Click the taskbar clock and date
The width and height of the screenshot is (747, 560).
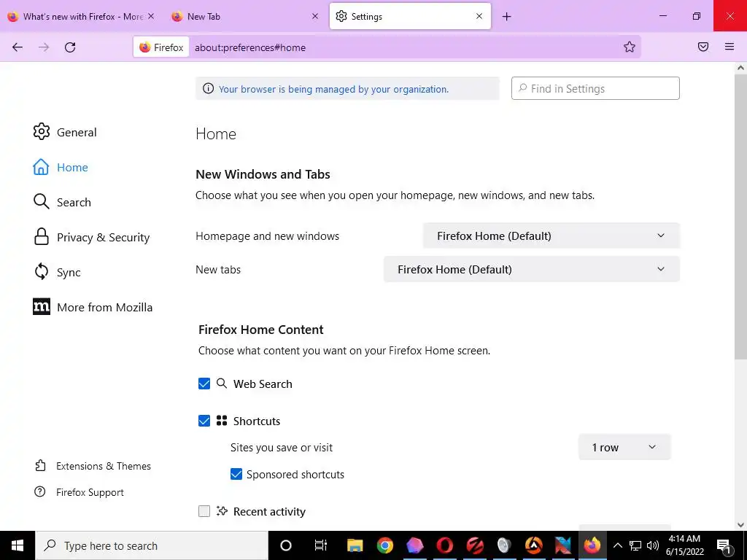coord(684,545)
